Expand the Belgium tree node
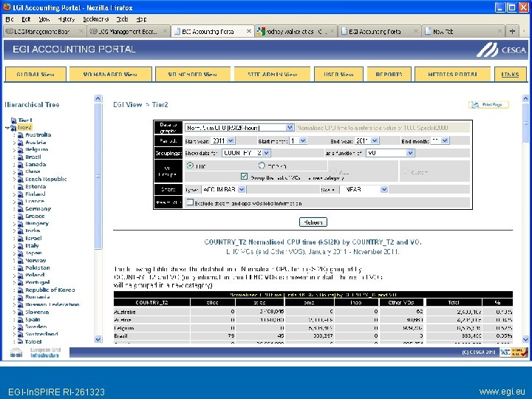Viewport: 532px width, 399px height. click(x=14, y=149)
